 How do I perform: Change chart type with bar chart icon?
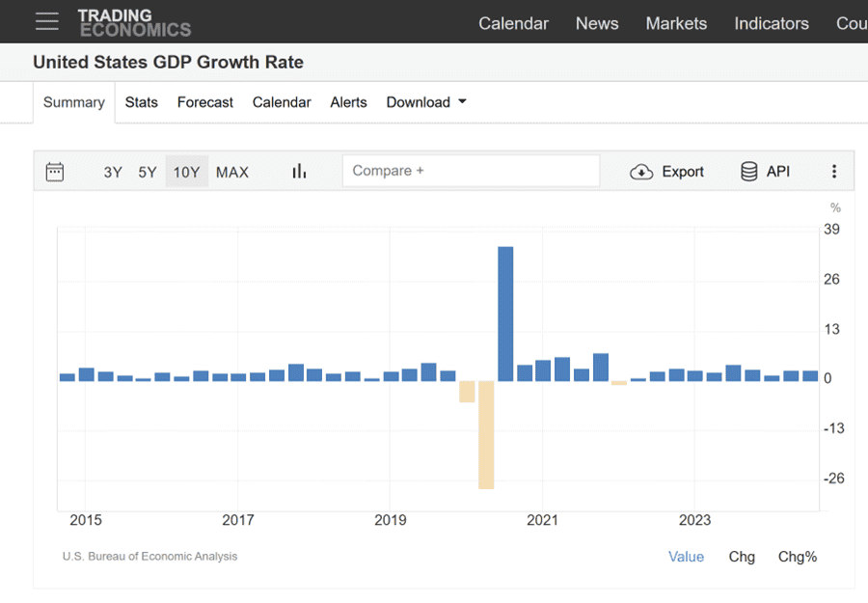[x=299, y=172]
